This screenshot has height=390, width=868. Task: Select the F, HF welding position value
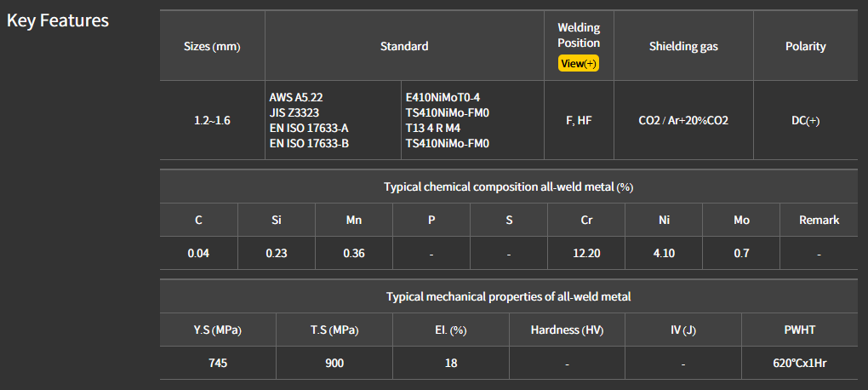(x=579, y=120)
